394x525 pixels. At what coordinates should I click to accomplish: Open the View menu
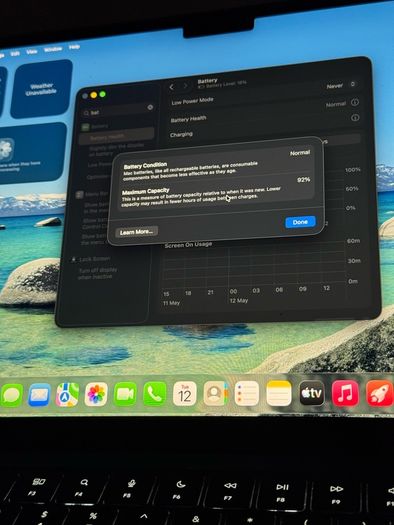point(32,52)
